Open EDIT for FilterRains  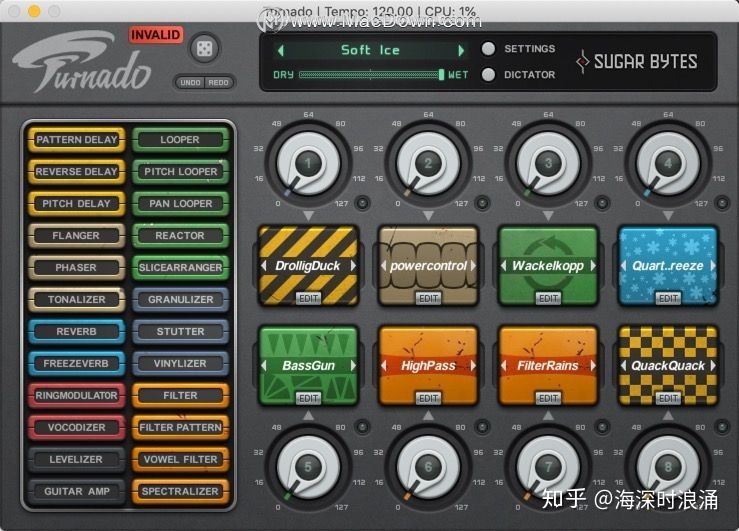pos(548,399)
